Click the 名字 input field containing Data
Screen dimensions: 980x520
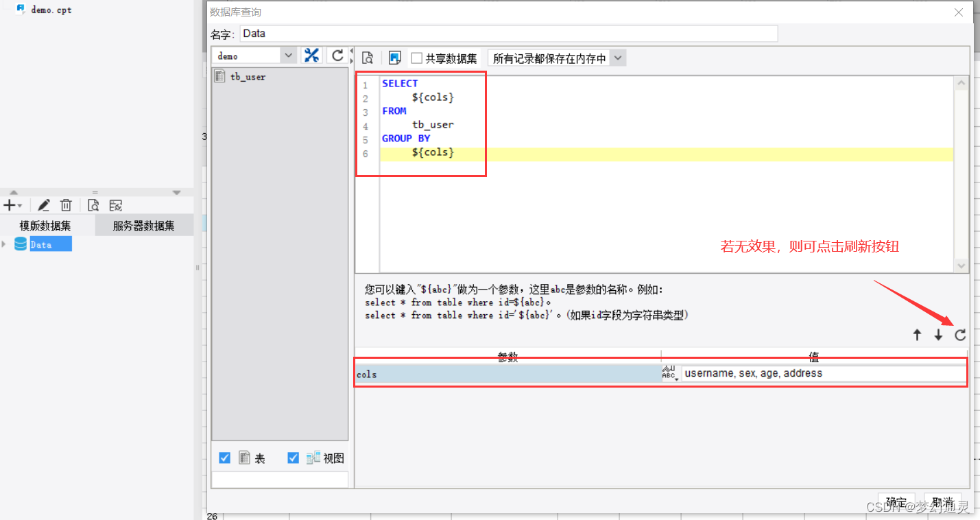[x=509, y=34]
